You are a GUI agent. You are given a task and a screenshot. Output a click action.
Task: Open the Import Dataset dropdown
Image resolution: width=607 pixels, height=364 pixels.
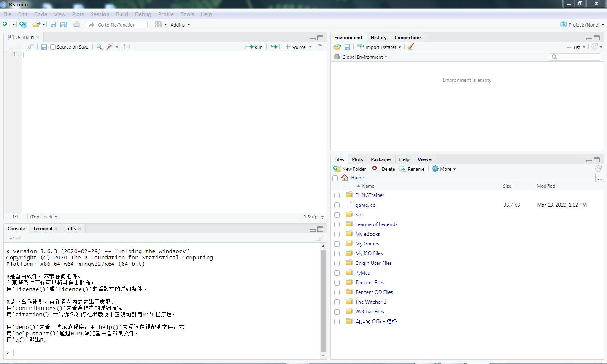pos(379,47)
